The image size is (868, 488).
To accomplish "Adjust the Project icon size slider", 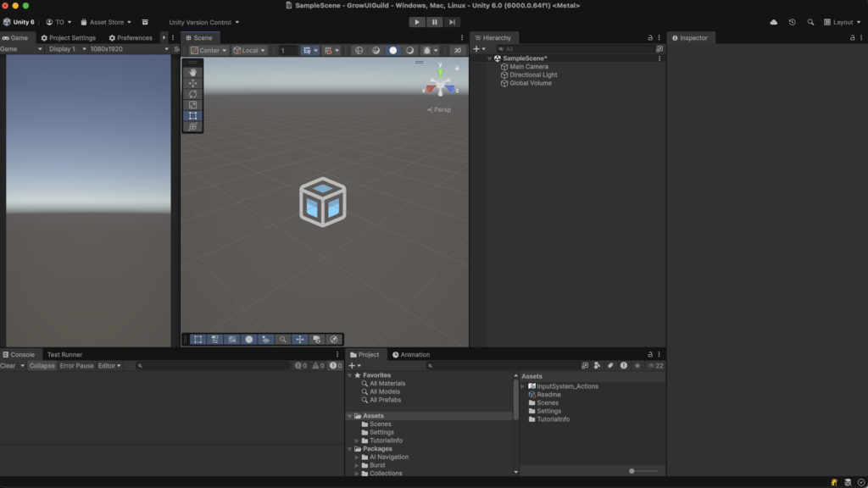I will (632, 471).
